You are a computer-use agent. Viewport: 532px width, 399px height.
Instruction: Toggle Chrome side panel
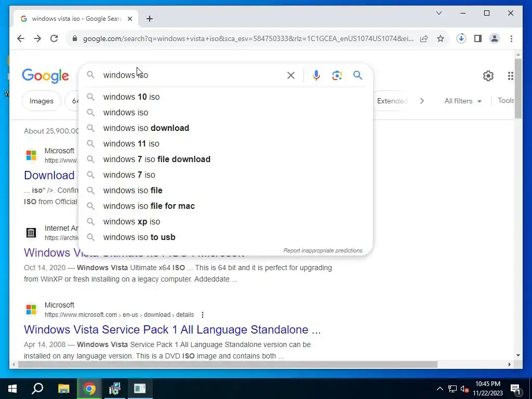pyautogui.click(x=478, y=38)
